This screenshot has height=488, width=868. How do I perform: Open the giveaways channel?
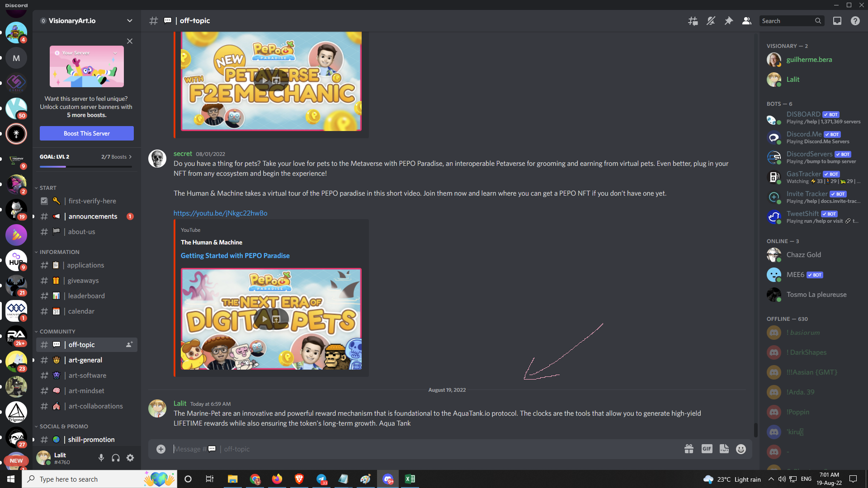pyautogui.click(x=87, y=281)
